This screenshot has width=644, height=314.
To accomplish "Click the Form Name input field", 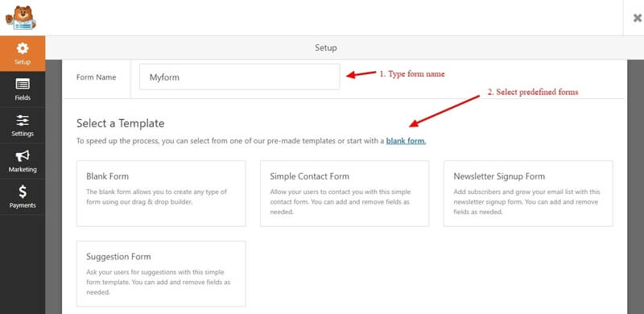I will click(239, 76).
